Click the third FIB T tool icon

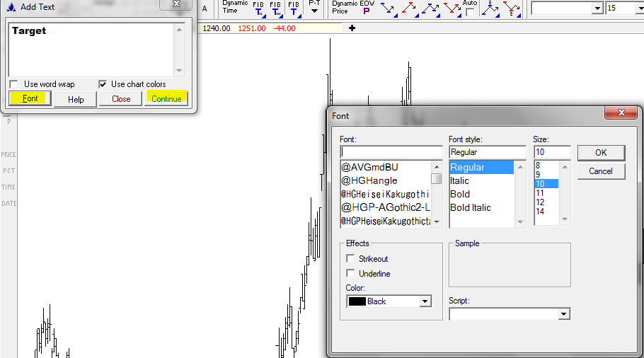[x=294, y=9]
